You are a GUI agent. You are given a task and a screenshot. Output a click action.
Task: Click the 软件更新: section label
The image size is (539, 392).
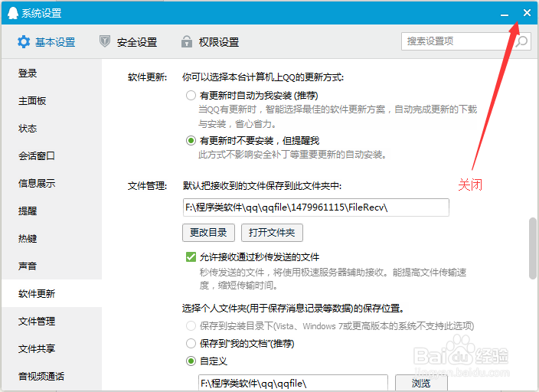point(147,77)
